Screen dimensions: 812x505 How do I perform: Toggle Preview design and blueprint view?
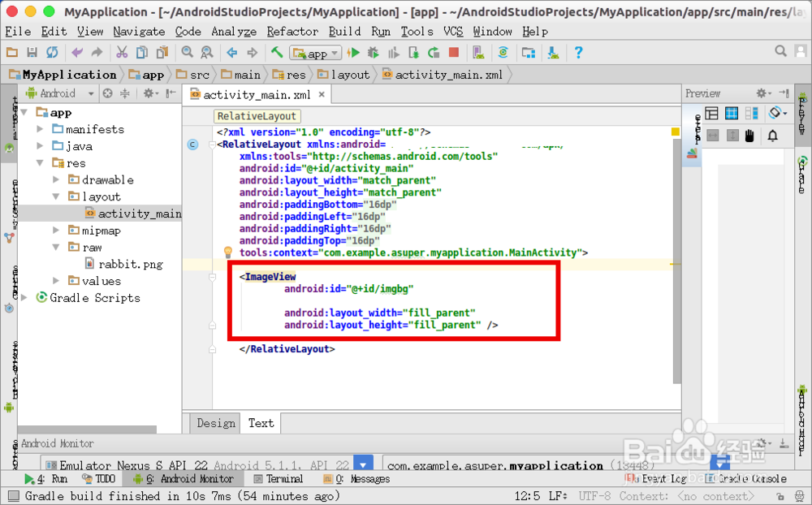pyautogui.click(x=751, y=113)
